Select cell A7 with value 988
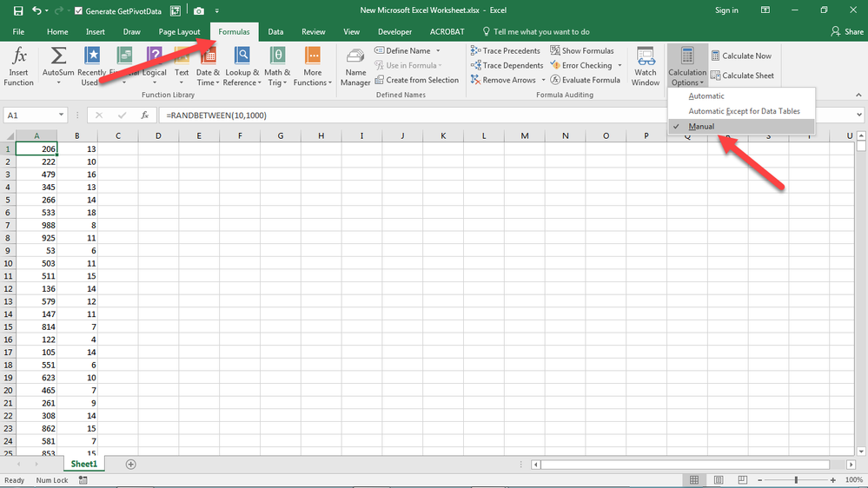Image resolution: width=868 pixels, height=488 pixels. coord(36,225)
